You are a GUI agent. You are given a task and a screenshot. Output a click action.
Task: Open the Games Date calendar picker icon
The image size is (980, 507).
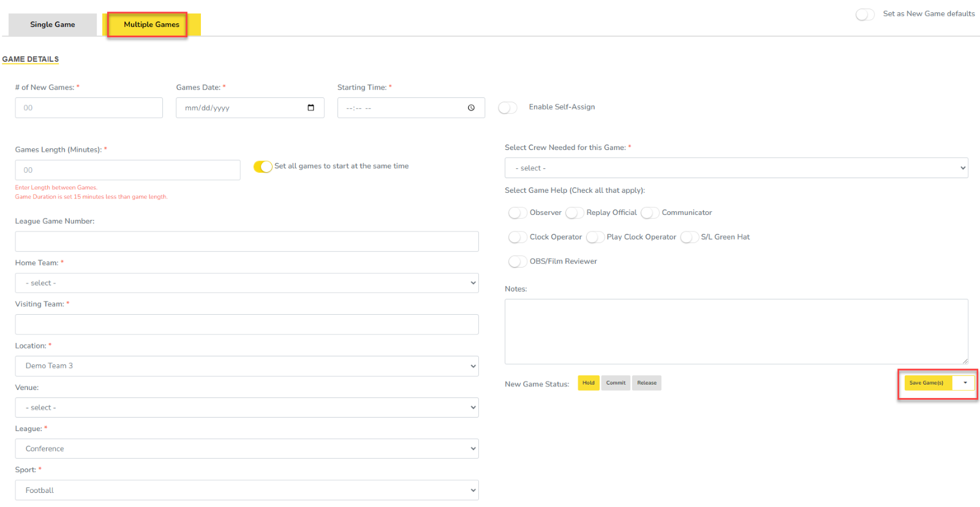(311, 108)
